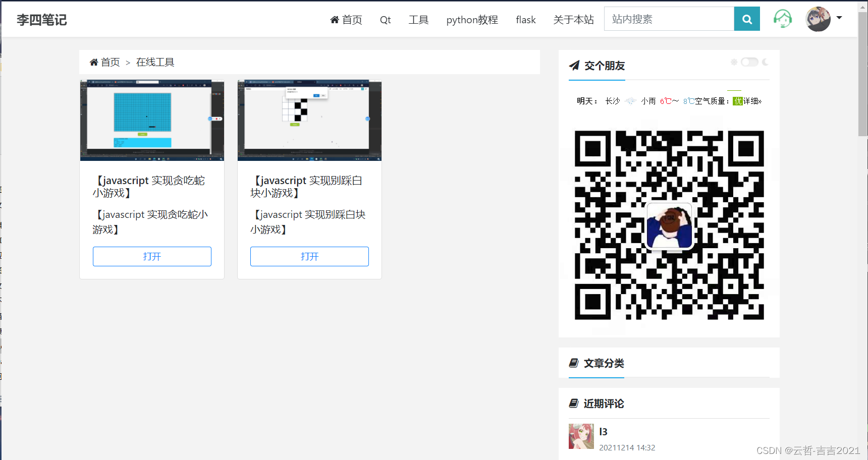Open the 关于本站 menu item

tap(573, 20)
